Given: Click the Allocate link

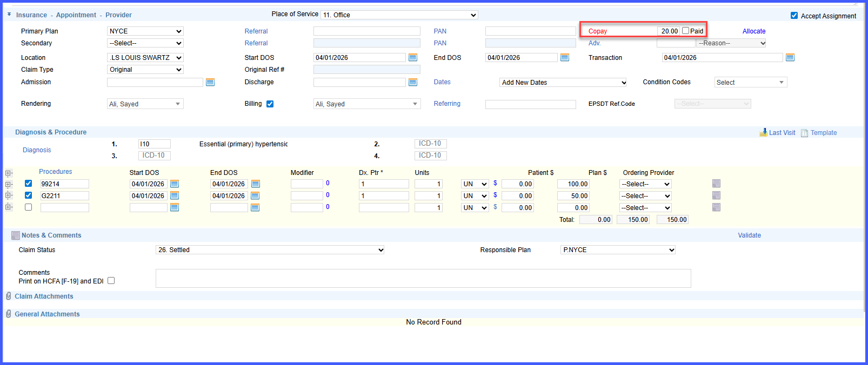Looking at the screenshot, I should [754, 31].
